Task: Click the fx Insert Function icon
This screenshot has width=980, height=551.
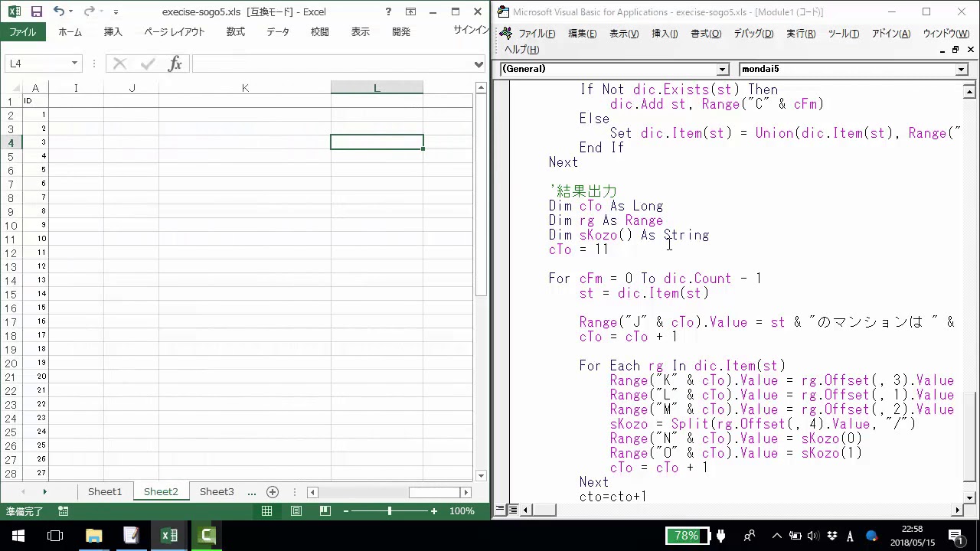Action: pyautogui.click(x=175, y=64)
